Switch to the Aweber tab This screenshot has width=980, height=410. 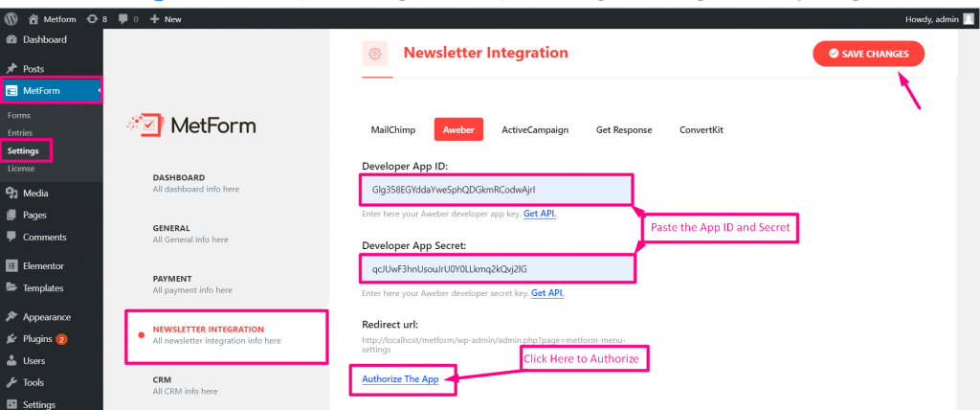[x=458, y=129]
